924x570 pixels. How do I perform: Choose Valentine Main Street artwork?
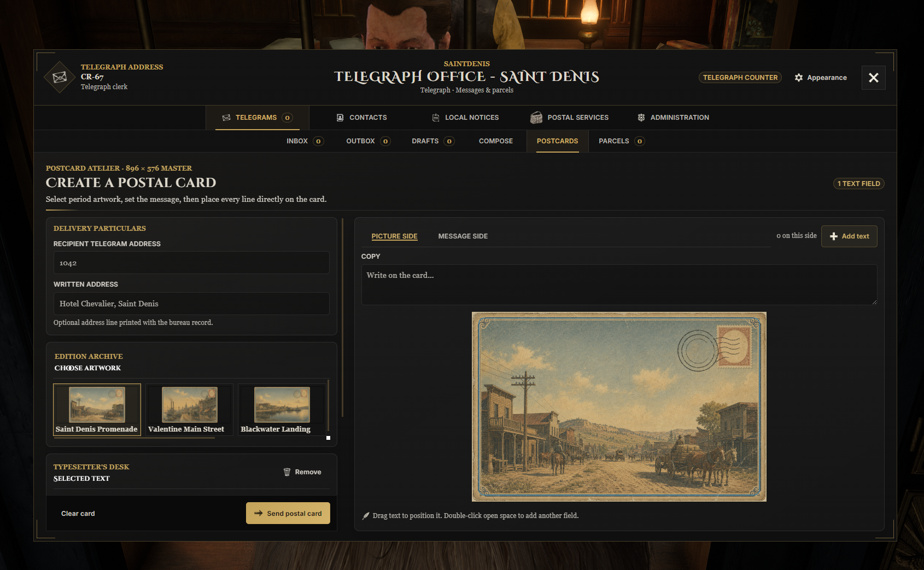click(x=189, y=410)
